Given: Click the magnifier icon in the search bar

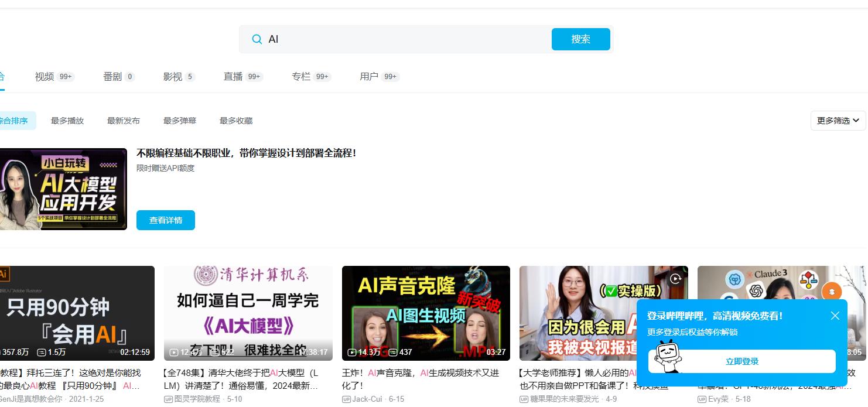Looking at the screenshot, I should tap(257, 39).
